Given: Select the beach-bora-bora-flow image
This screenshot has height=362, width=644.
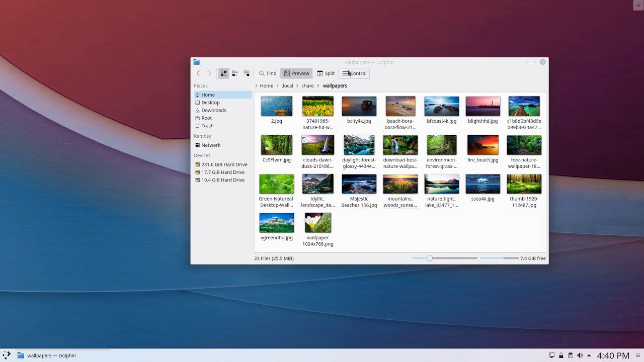Looking at the screenshot, I should [x=400, y=106].
